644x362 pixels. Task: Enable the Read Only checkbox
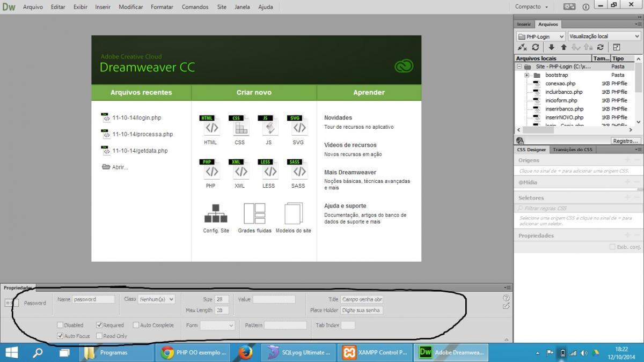point(99,336)
